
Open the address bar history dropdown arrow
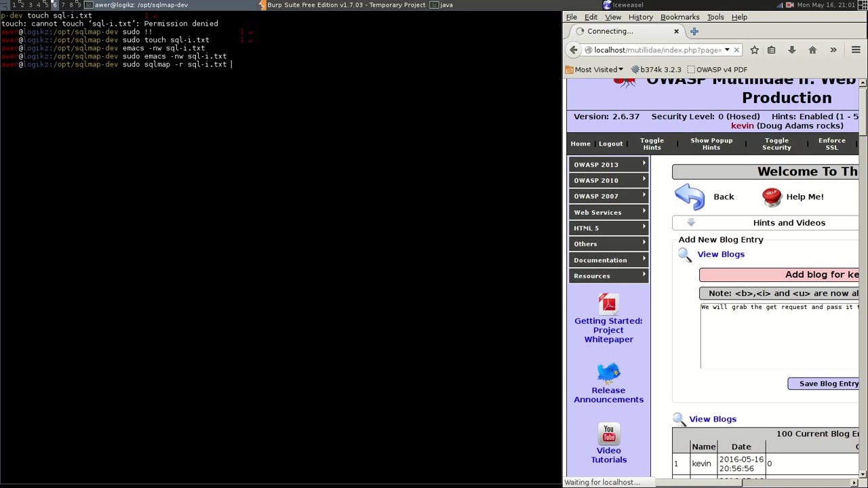pyautogui.click(x=727, y=49)
